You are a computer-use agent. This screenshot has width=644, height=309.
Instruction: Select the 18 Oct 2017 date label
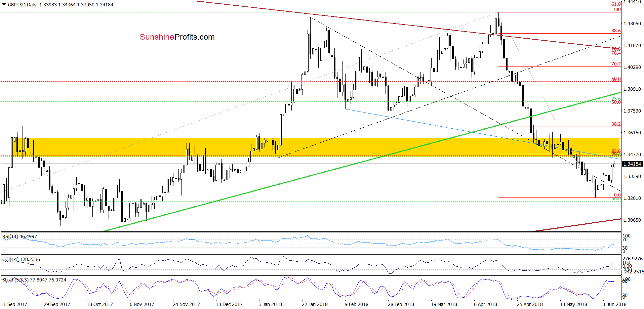[100, 304]
